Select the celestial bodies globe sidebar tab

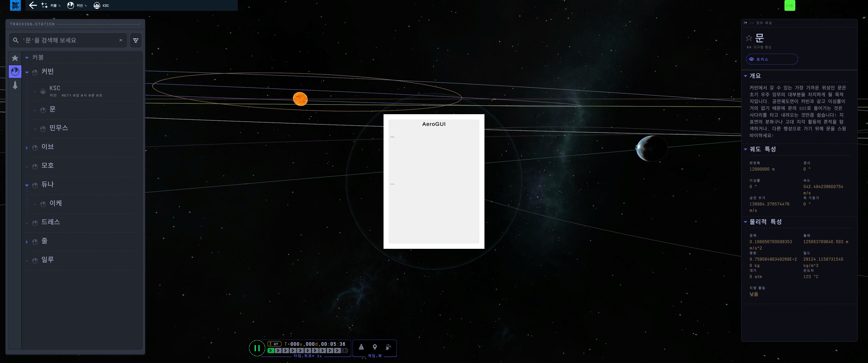pos(15,71)
